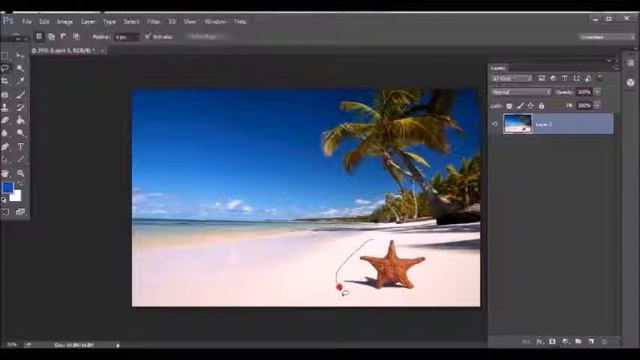Screen dimensions: 640x360
Task: Lock all layer attributes
Action: coord(541,106)
